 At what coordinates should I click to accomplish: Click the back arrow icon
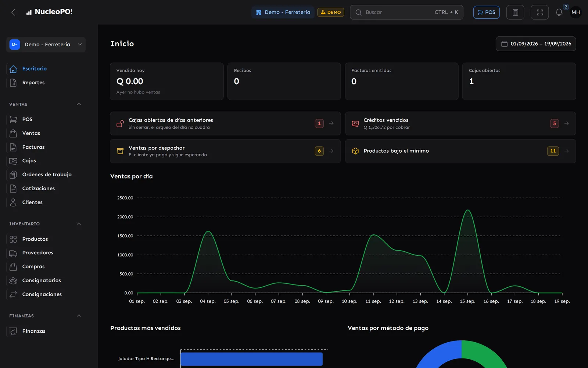[x=13, y=12]
